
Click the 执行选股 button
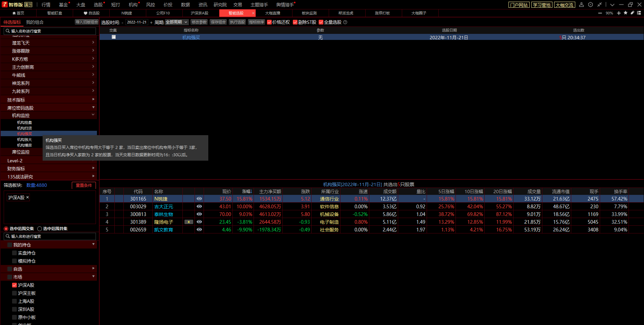[237, 22]
